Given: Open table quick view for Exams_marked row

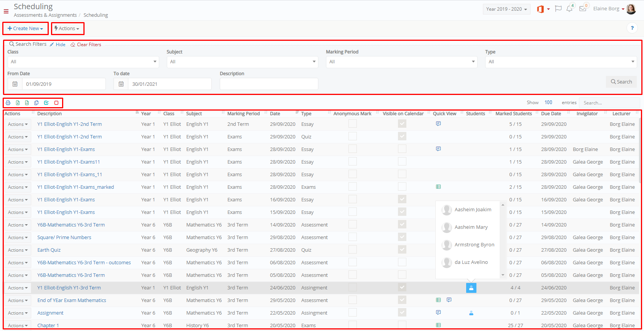Looking at the screenshot, I should point(438,187).
